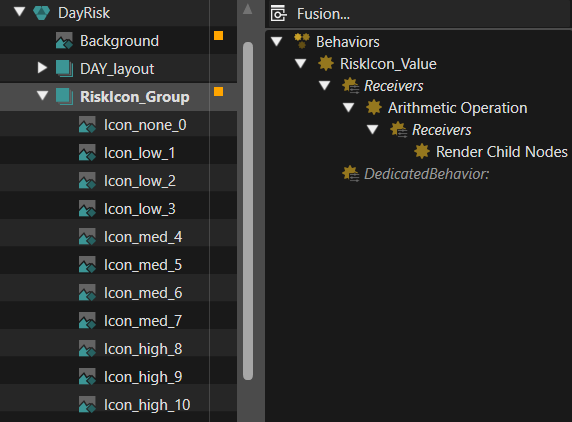The width and height of the screenshot is (572, 422).
Task: Click the Render Child Nodes gear icon
Action: point(422,151)
